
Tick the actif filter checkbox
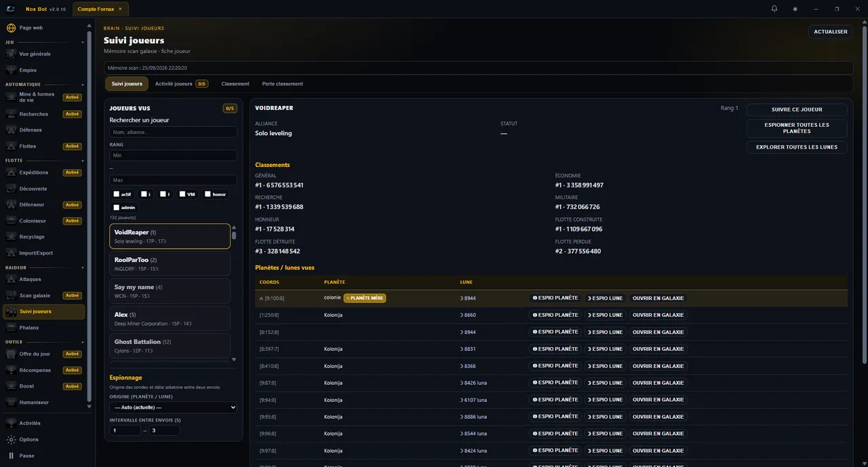(x=116, y=194)
